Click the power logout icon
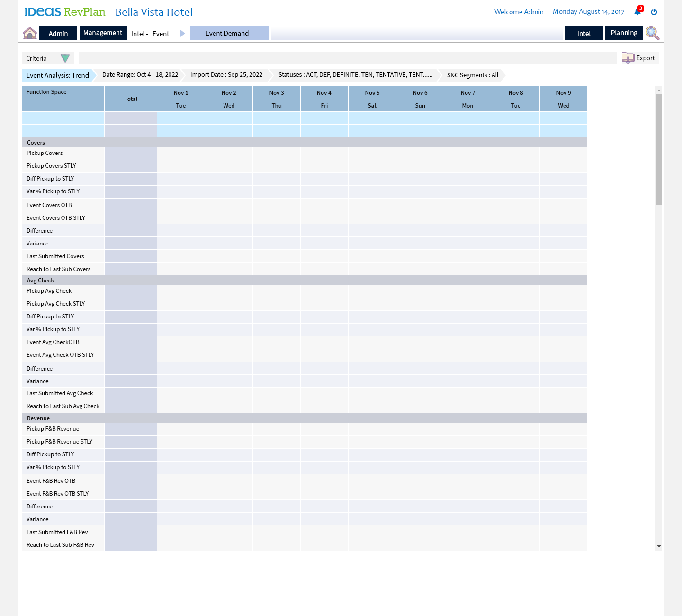The width and height of the screenshot is (682, 616). click(654, 12)
